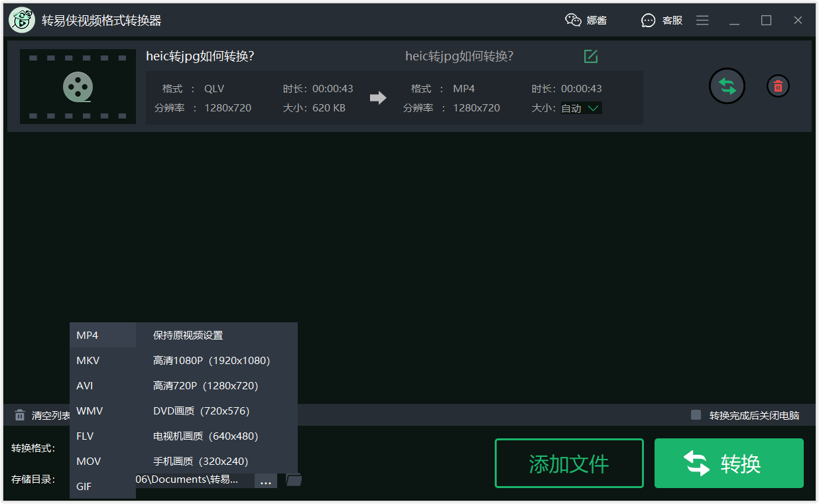The image size is (819, 504).
Task: Choose AVI output format
Action: (85, 386)
